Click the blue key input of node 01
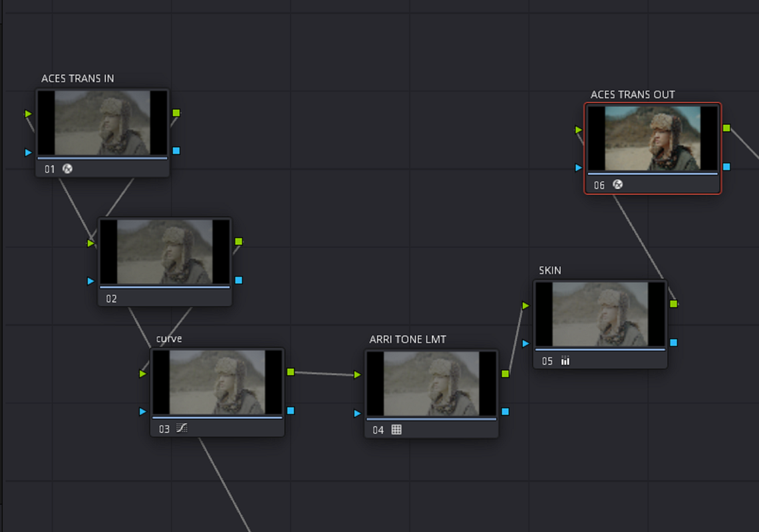The image size is (759, 532). coord(29,152)
